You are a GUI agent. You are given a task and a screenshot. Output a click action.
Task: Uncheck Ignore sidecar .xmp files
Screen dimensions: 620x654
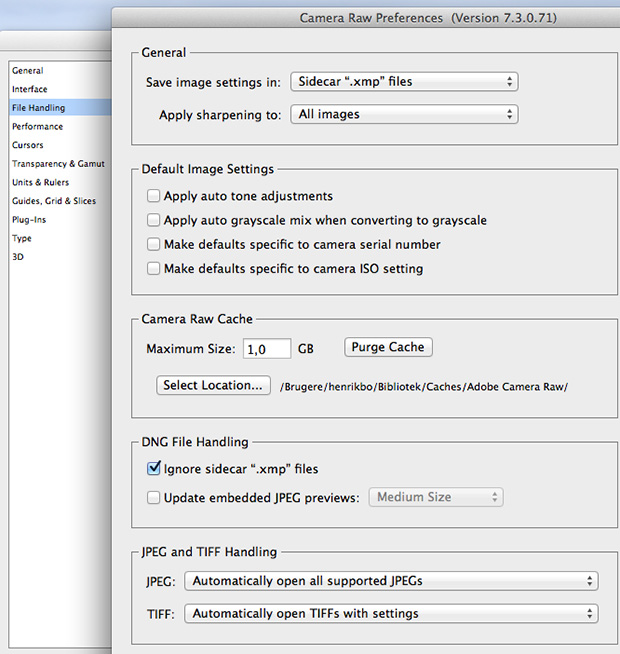[154, 468]
